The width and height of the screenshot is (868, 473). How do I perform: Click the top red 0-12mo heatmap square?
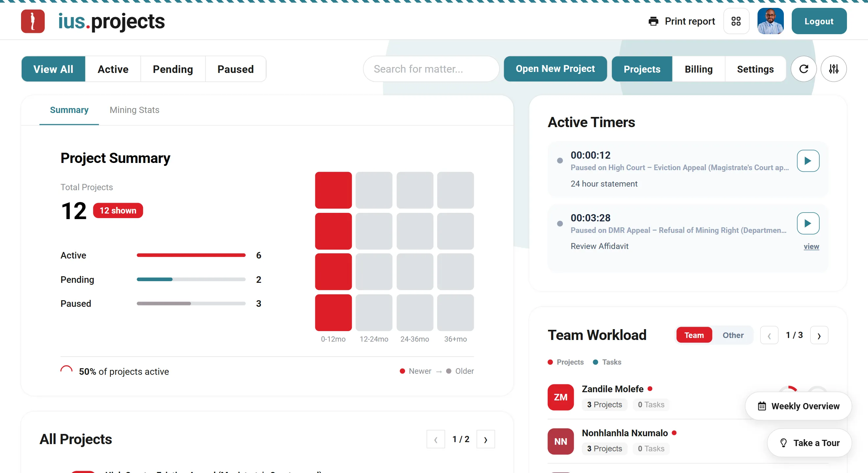pos(333,190)
